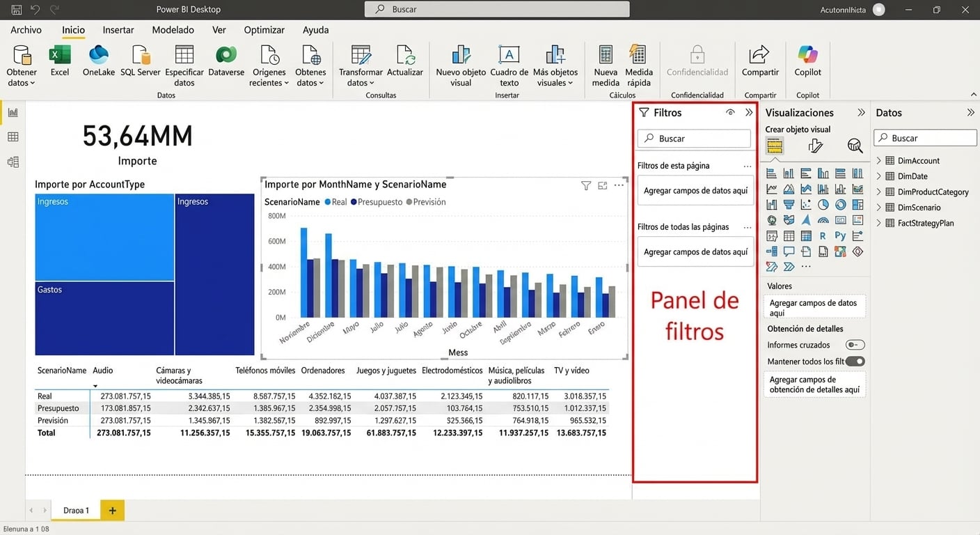Expand the FactStrategyPlan table

[878, 223]
